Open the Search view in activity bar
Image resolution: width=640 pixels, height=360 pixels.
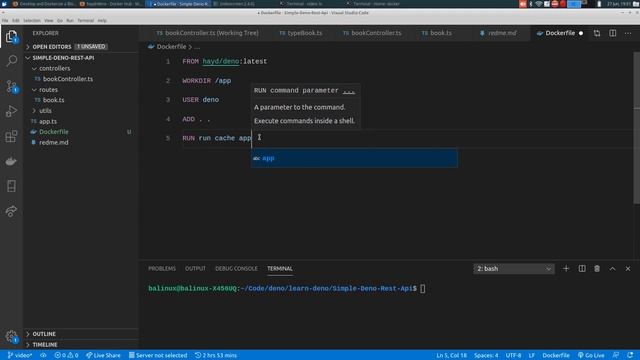(11, 61)
